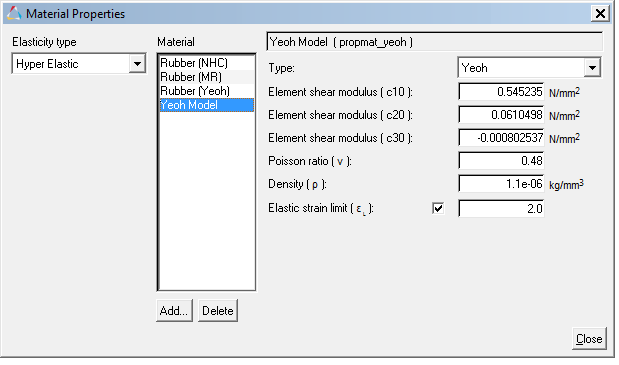
Task: Click the Add... button
Action: point(174,311)
